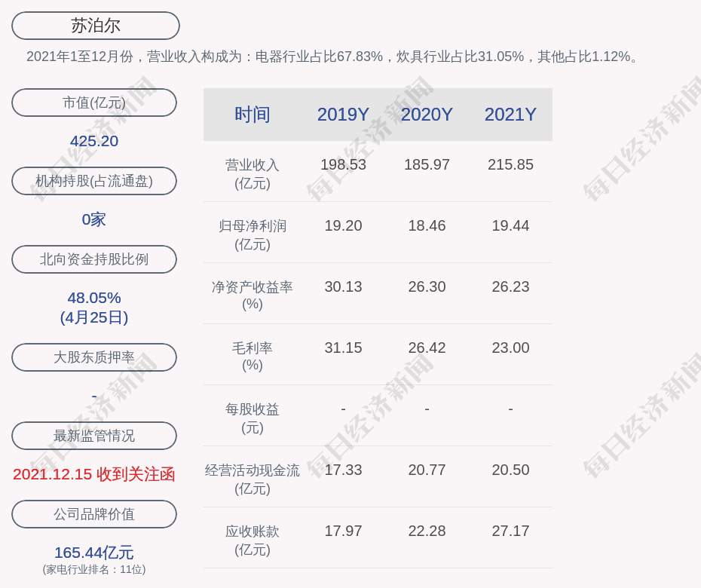Click the 归母净利润(亿元) row label
Viewport: 701px width, 588px height.
[x=253, y=235]
